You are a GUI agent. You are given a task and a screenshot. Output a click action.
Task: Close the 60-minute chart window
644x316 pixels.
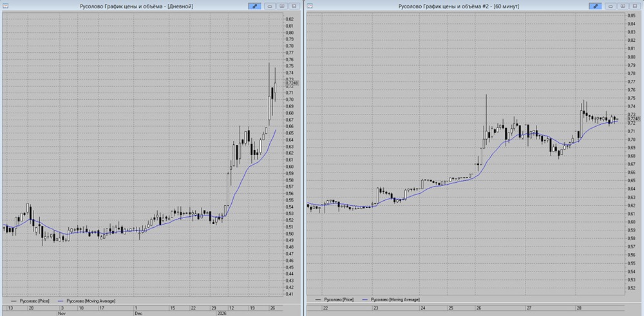(634, 6)
